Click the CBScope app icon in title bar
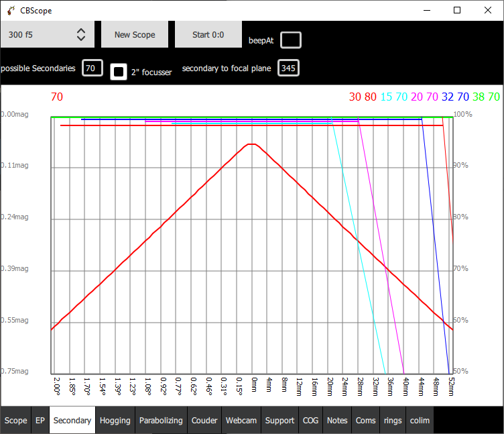 pos(11,11)
